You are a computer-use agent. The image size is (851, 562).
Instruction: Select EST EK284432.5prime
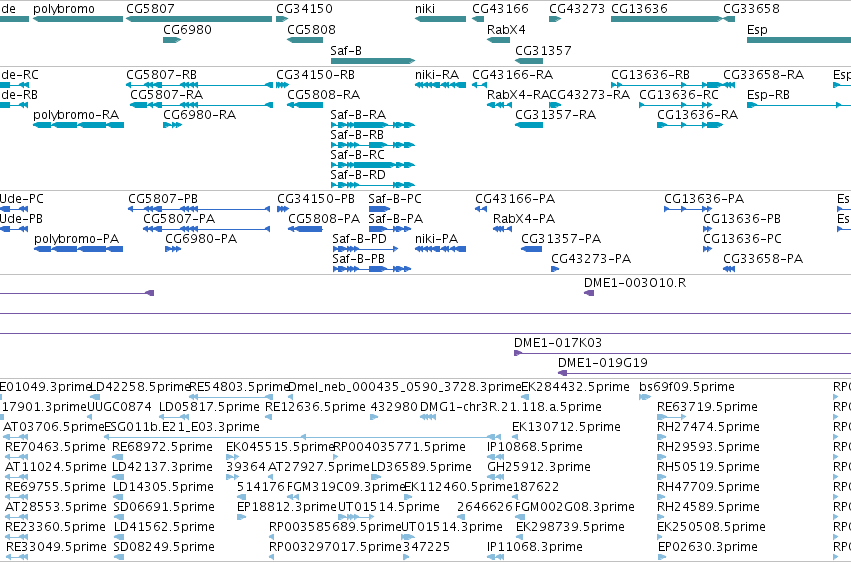point(575,387)
